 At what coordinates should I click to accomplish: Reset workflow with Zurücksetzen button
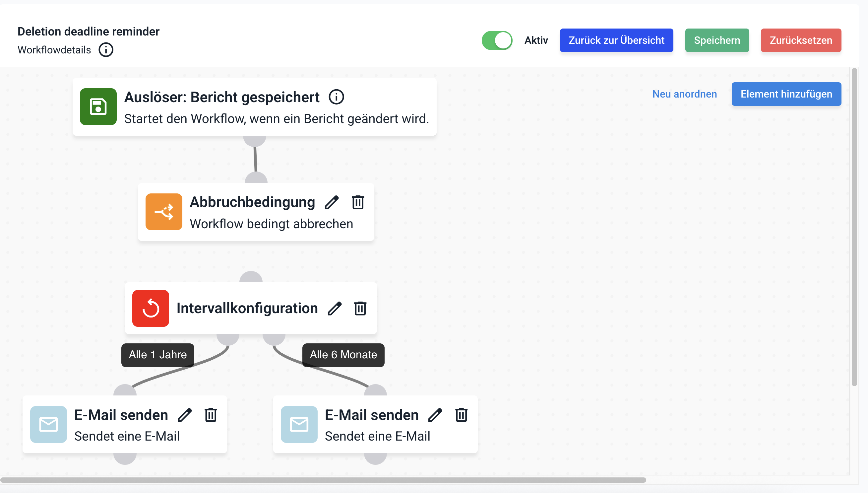coord(801,40)
